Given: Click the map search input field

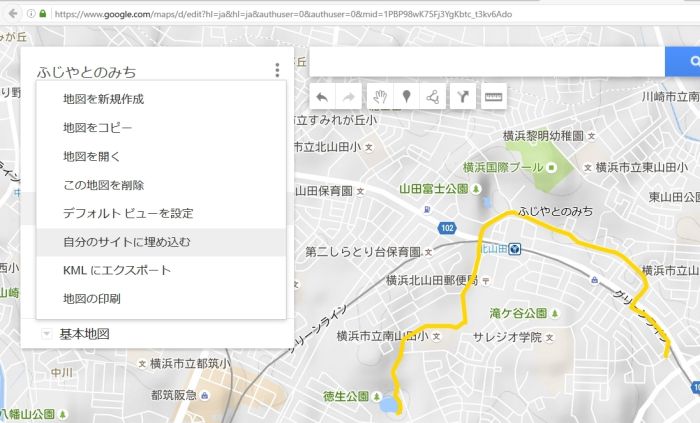Looking at the screenshot, I should tap(487, 61).
